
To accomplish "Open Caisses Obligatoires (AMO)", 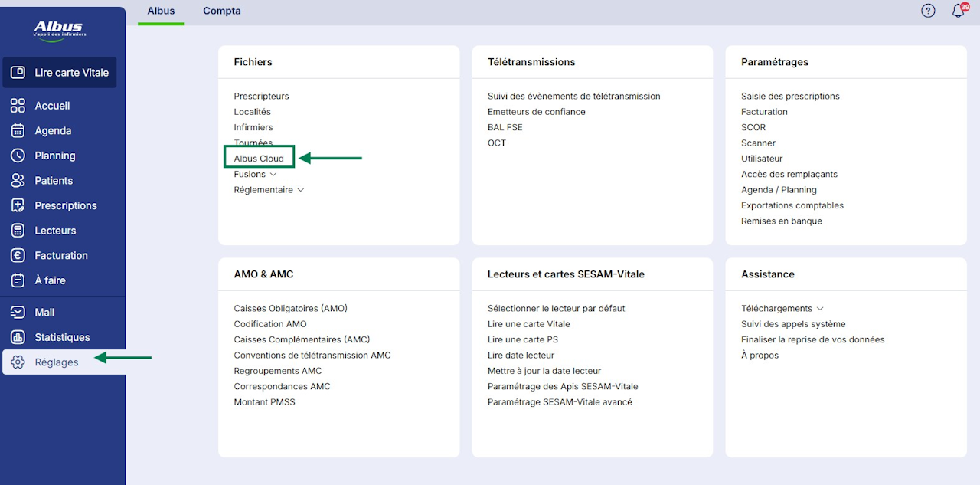I will [x=290, y=309].
